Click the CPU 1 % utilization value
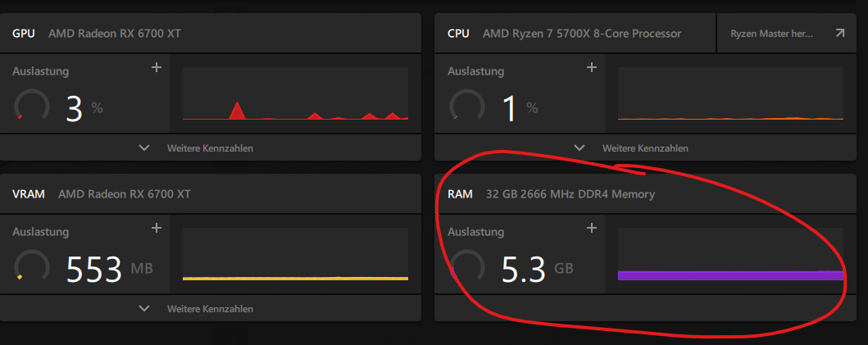This screenshot has width=868, height=345. click(x=520, y=108)
